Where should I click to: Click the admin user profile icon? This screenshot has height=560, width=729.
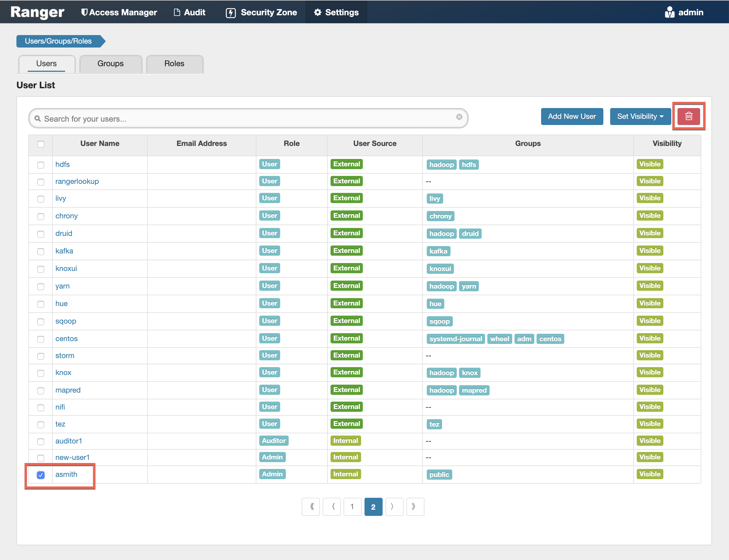(669, 12)
